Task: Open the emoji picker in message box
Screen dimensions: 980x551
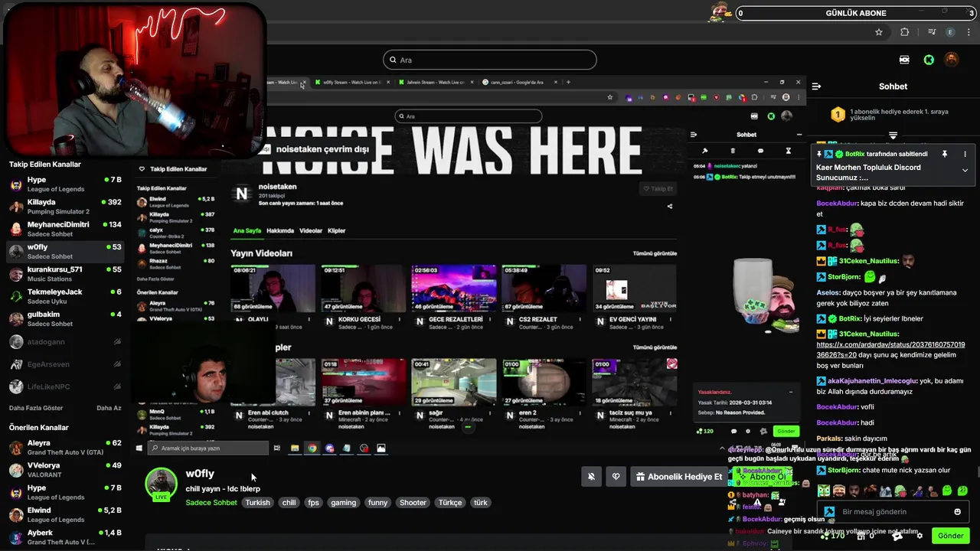Action: pyautogui.click(x=957, y=512)
